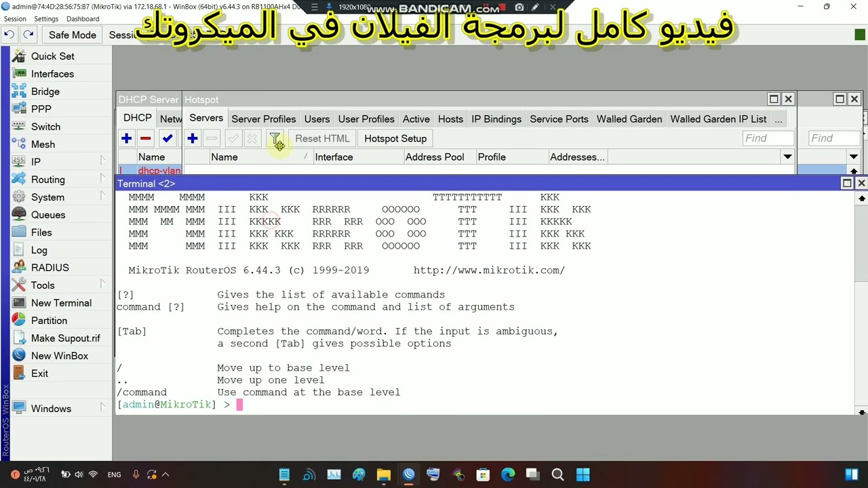Click Make Supout.rif entry
This screenshot has width=868, height=488.
click(66, 338)
